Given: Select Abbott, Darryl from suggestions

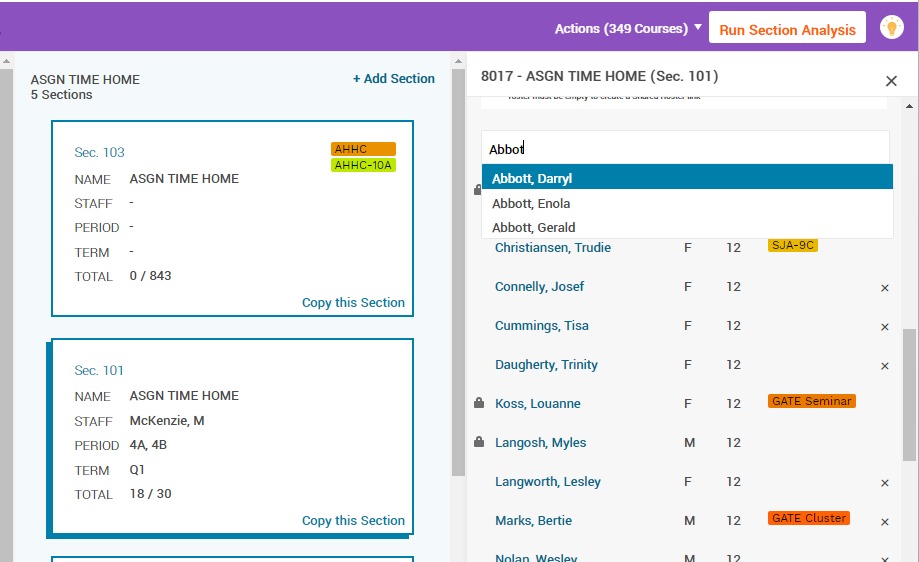Looking at the screenshot, I should click(x=532, y=179).
